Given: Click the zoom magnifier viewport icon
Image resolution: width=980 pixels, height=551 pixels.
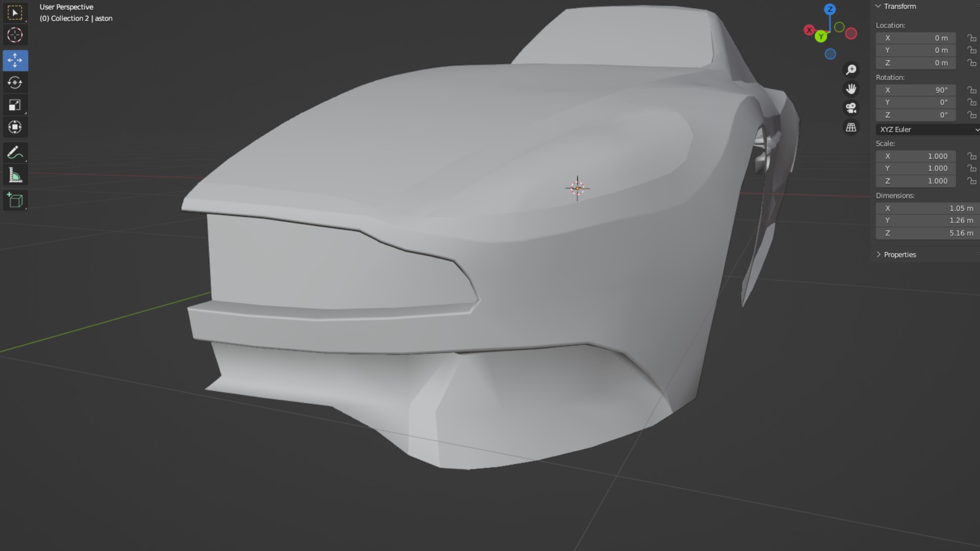Looking at the screenshot, I should point(851,69).
